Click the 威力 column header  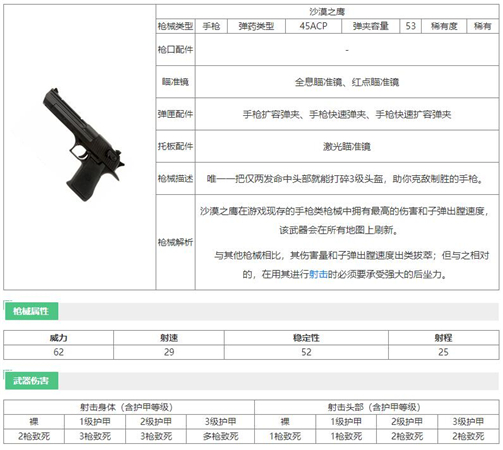[59, 338]
